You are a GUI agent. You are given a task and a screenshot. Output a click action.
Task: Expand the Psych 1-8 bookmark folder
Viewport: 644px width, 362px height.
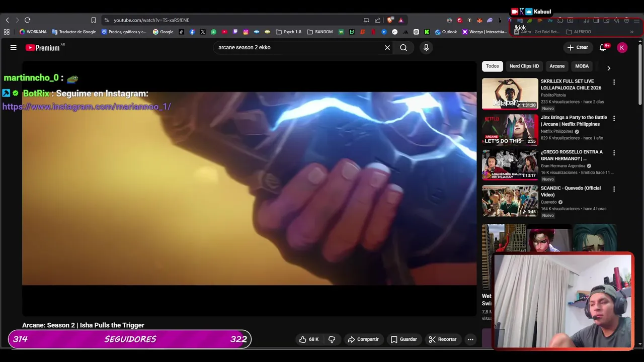[288, 32]
